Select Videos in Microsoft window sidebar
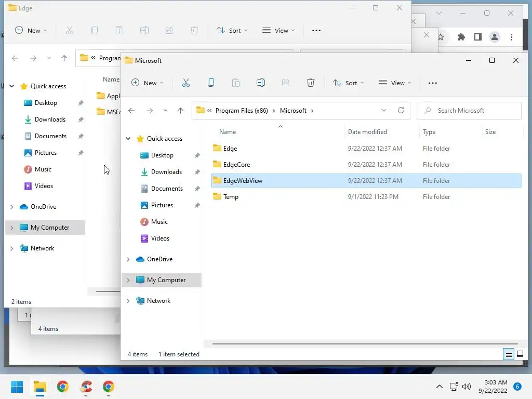The height and width of the screenshot is (399, 532). pos(160,238)
